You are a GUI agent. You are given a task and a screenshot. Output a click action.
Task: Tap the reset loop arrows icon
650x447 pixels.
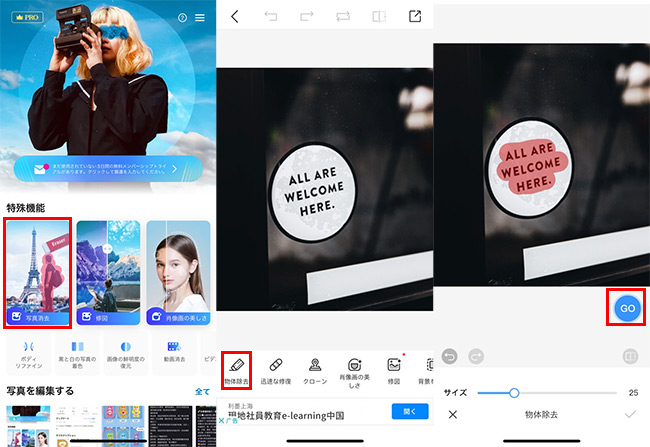(343, 16)
